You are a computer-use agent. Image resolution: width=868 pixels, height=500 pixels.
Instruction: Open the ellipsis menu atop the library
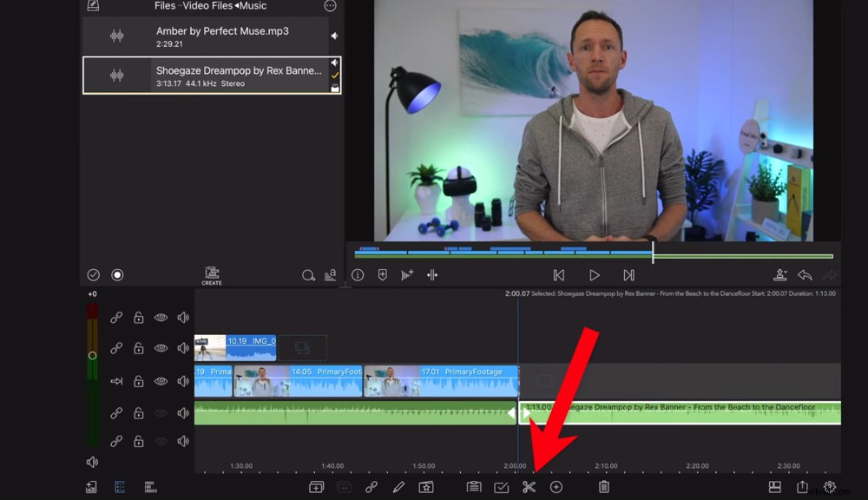tap(328, 6)
